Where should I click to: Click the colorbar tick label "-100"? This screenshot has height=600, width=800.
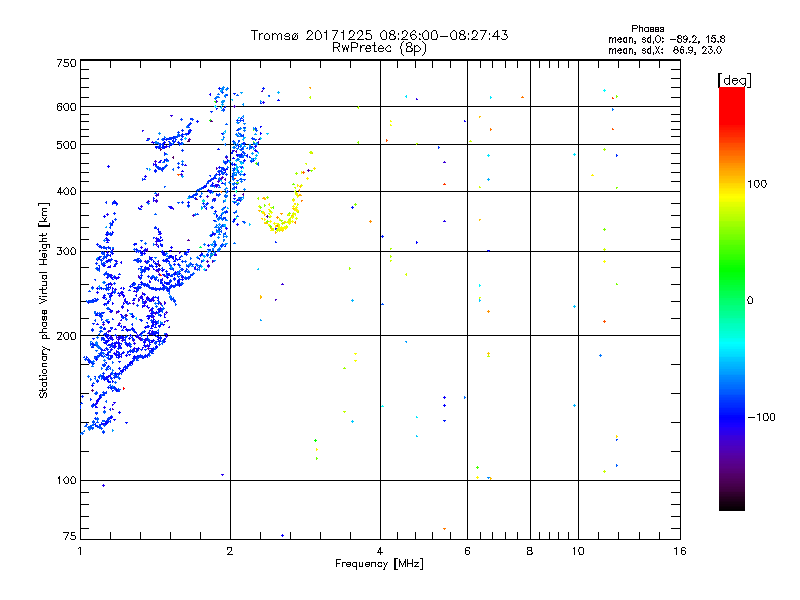[x=761, y=417]
